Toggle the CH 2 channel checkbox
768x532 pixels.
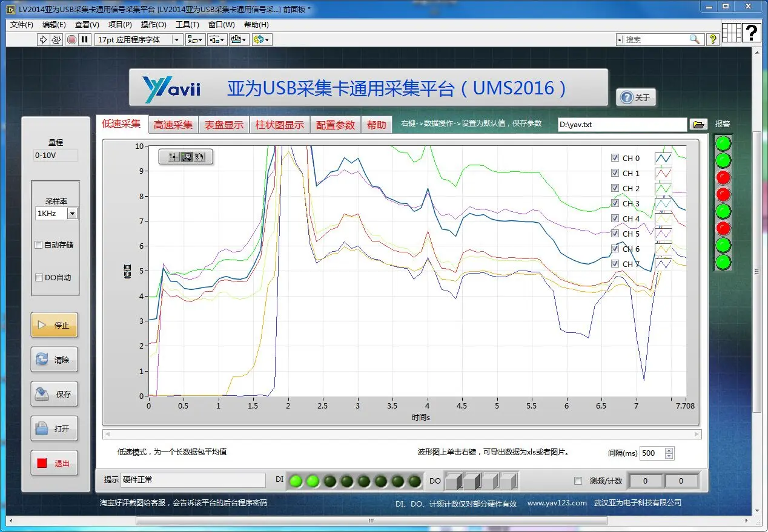615,188
